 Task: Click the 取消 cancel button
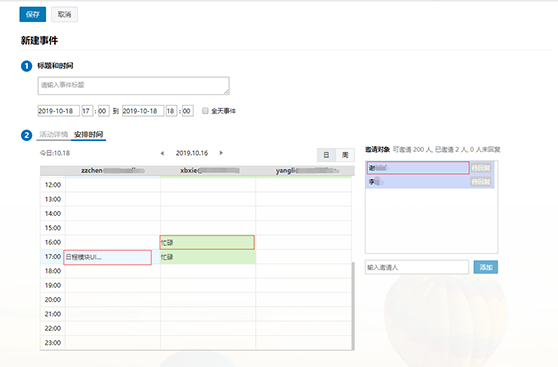64,15
